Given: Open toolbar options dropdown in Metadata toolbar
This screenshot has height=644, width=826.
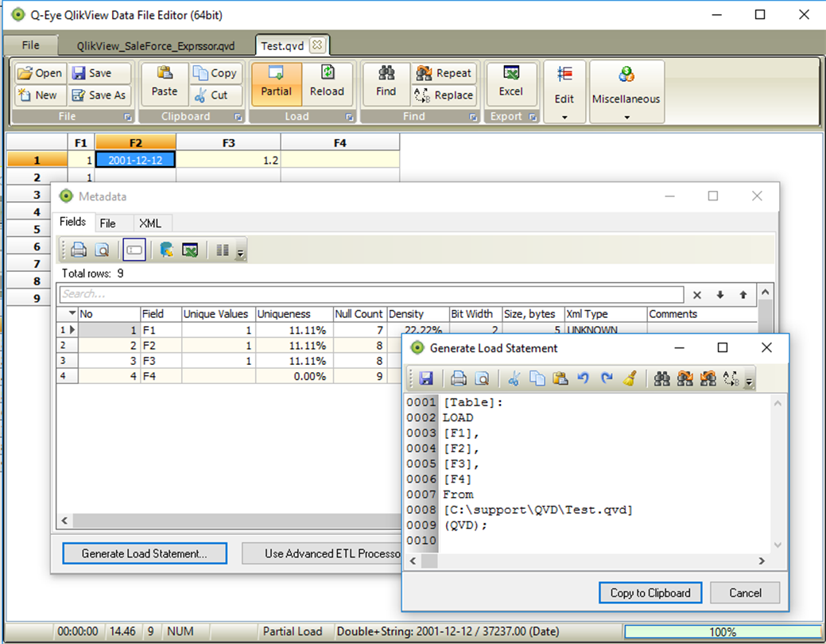Looking at the screenshot, I should pos(240,254).
